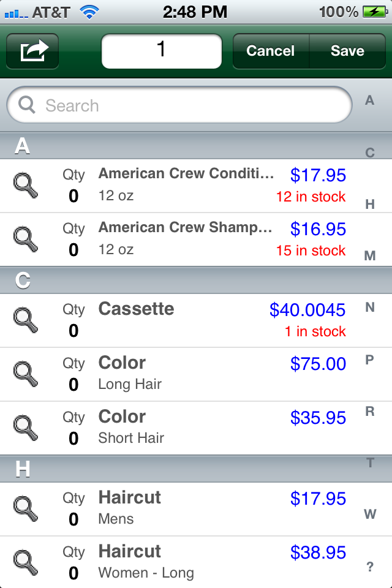Open details magnifier for American Crew Conditioner
Viewport: 392px width, 588px height.
(x=26, y=186)
